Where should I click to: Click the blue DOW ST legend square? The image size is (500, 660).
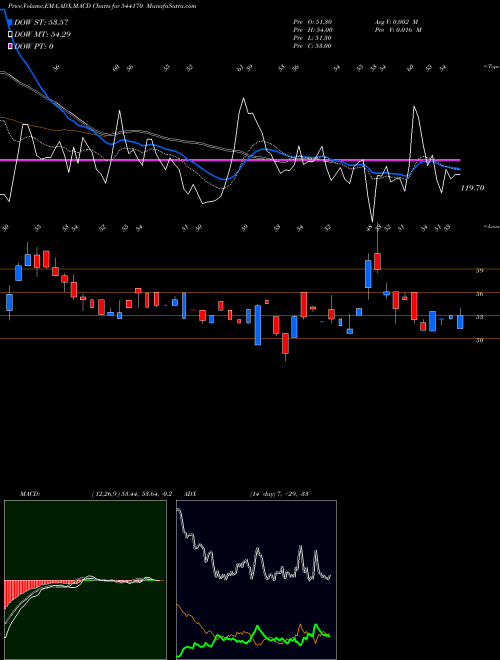(x=11, y=23)
